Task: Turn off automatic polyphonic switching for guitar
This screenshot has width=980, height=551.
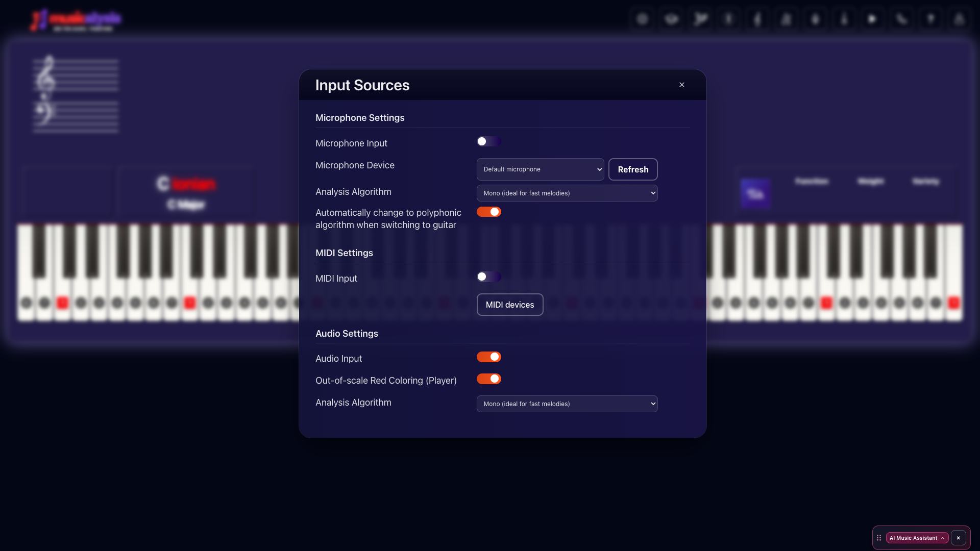Action: tap(488, 212)
